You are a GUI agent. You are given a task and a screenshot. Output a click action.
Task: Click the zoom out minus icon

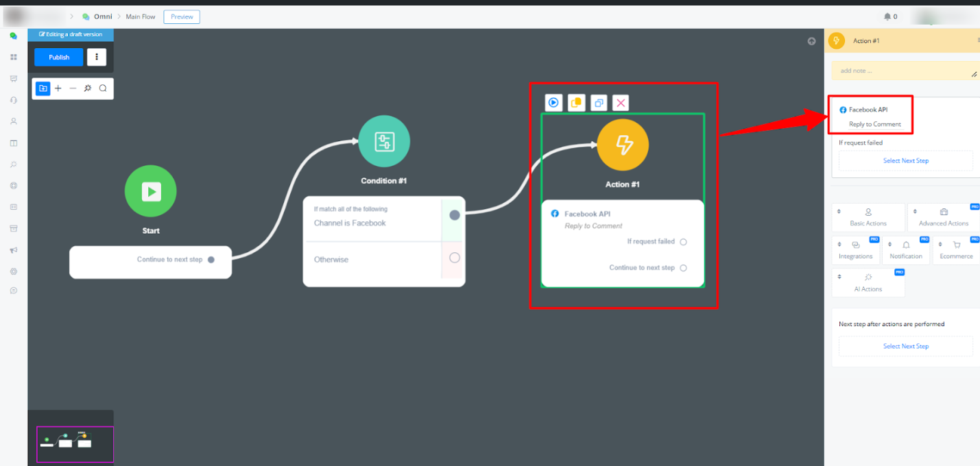pos(73,88)
